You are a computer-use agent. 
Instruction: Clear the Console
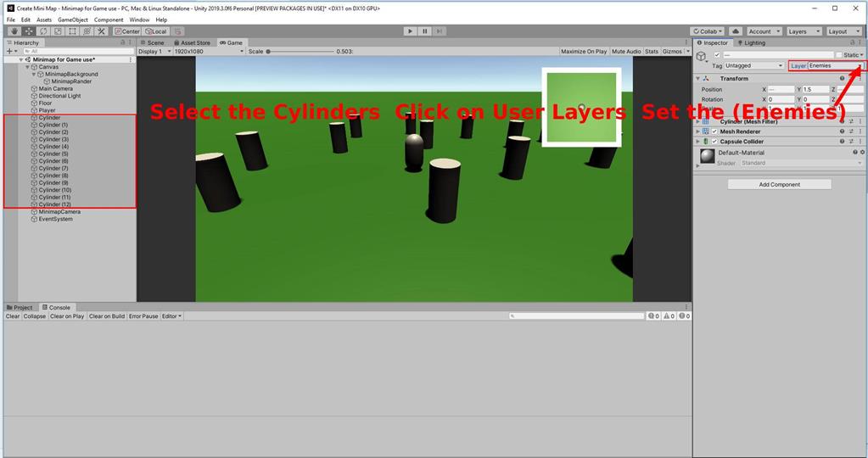pyautogui.click(x=13, y=316)
